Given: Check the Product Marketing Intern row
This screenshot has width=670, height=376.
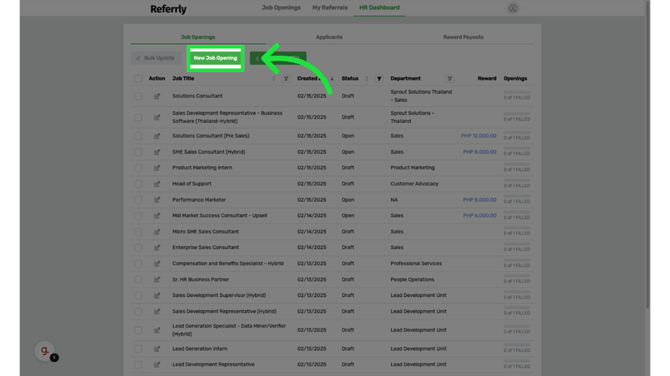Looking at the screenshot, I should [138, 168].
